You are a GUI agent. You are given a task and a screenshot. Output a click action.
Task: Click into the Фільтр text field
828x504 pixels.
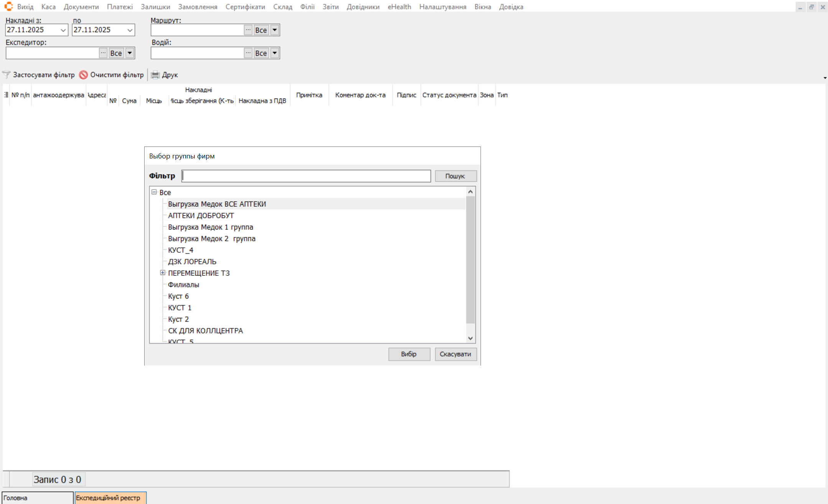pos(306,176)
